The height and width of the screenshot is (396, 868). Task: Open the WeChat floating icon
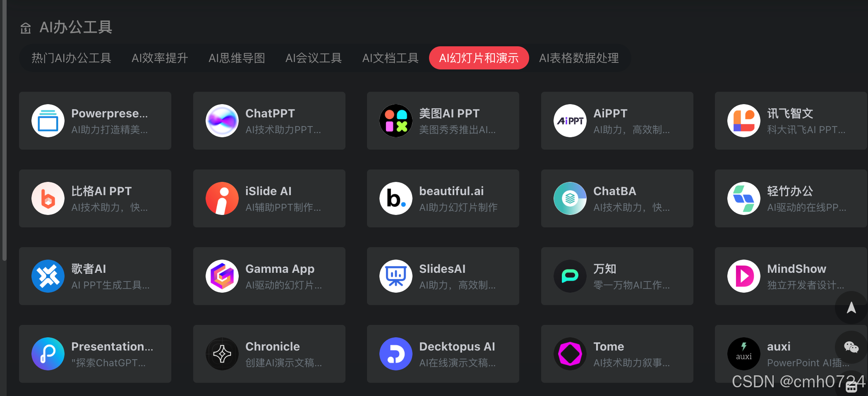(x=851, y=347)
